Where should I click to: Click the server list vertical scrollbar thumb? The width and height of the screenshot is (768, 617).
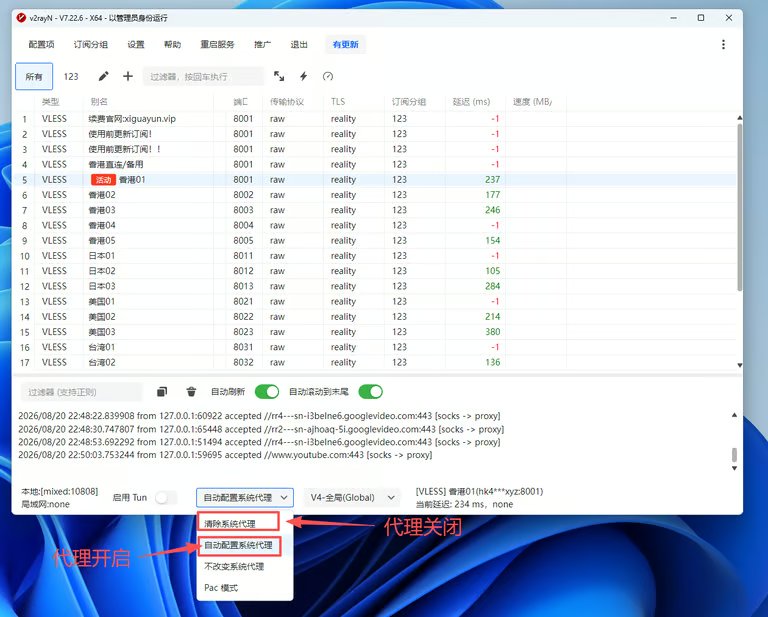[x=740, y=208]
